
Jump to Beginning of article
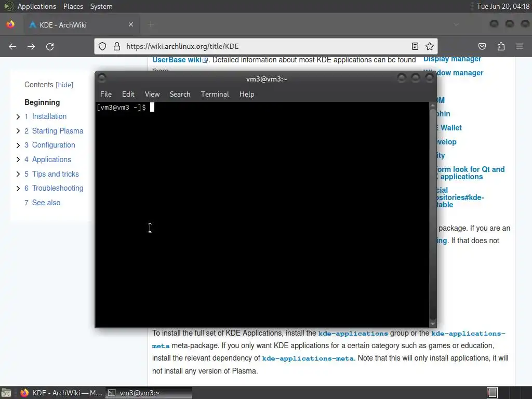(x=42, y=102)
